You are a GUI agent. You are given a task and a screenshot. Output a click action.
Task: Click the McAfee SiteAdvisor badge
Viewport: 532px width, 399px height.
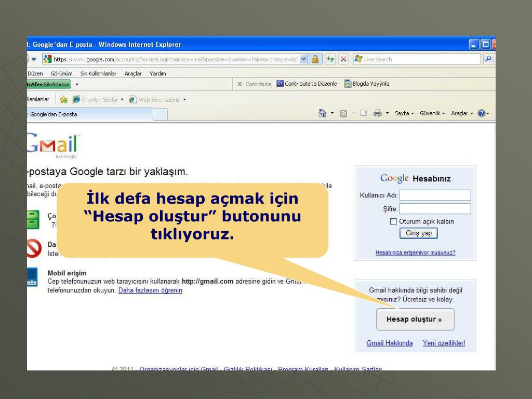49,84
